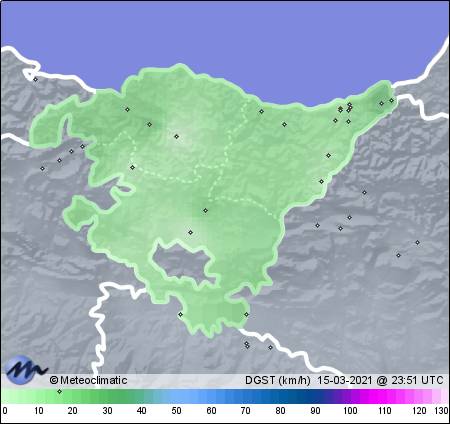Click the legend scale label 0
This screenshot has width=450, height=424.
[x=4, y=410]
